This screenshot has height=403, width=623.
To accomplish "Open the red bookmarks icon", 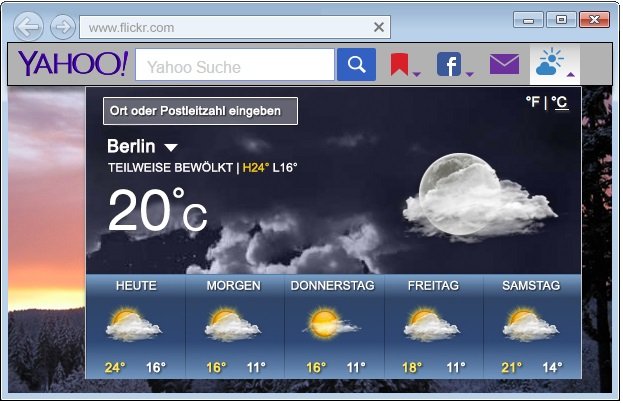I will coord(399,65).
